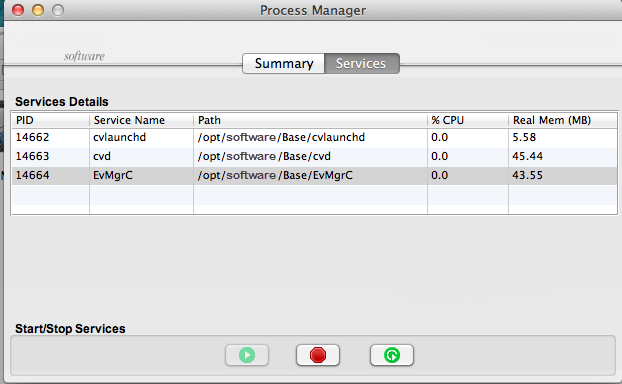Sort by the Service Name column header
This screenshot has height=384, width=622.
point(142,120)
